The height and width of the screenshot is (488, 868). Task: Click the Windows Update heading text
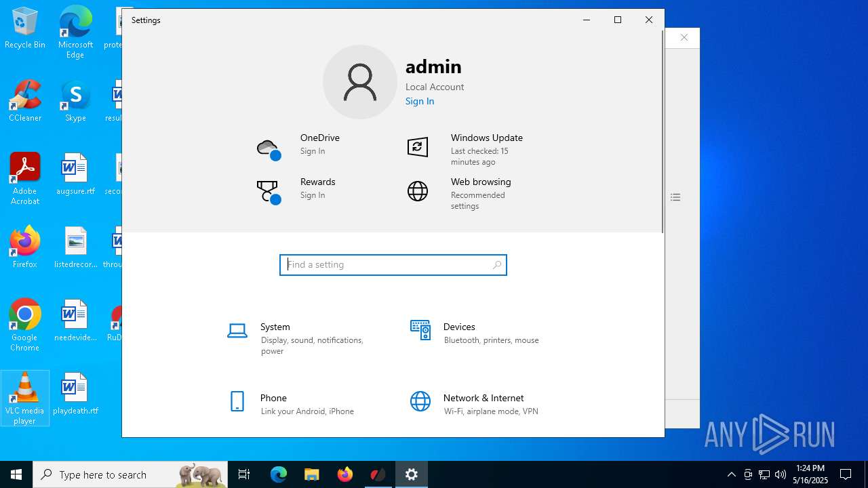tap(487, 138)
